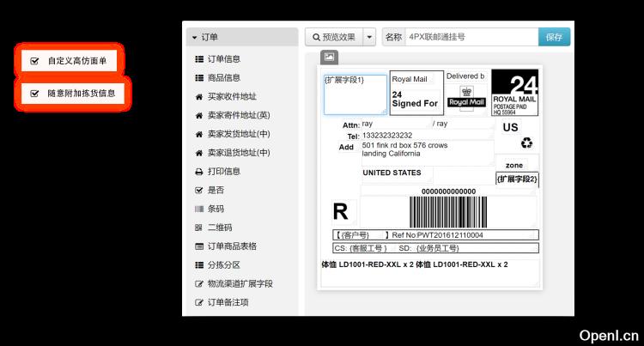Click the check icon beside 是否
This screenshot has height=346, width=644.
pos(199,191)
